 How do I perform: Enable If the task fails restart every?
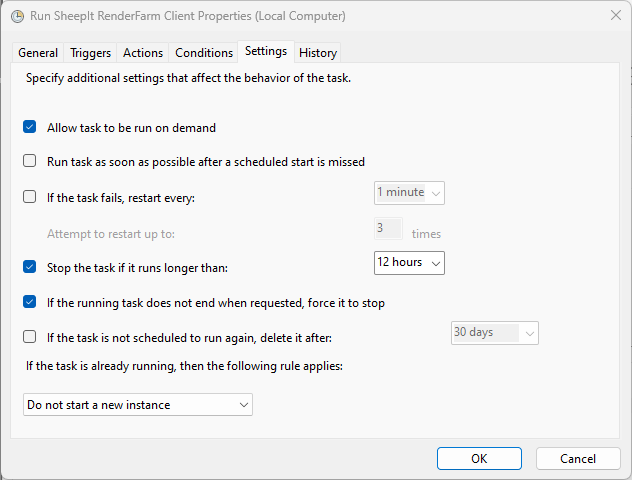tap(29, 197)
